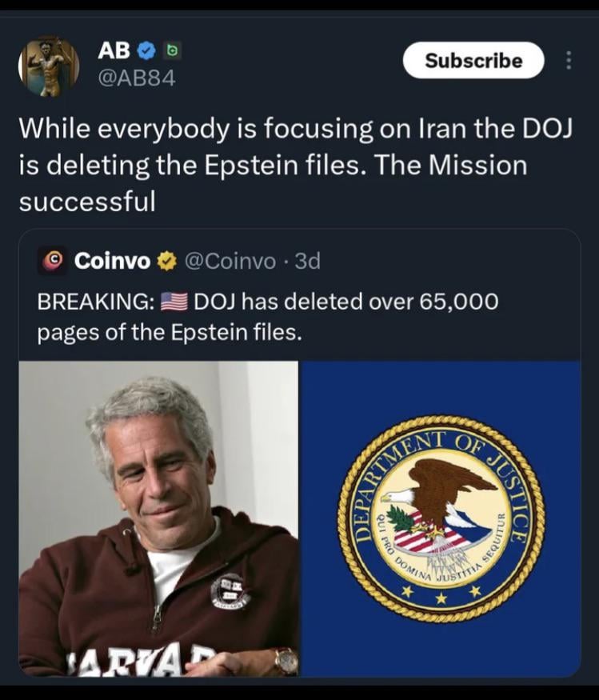Click the 3d timestamp on quoted post
Screen dimensions: 599x700
[308, 261]
